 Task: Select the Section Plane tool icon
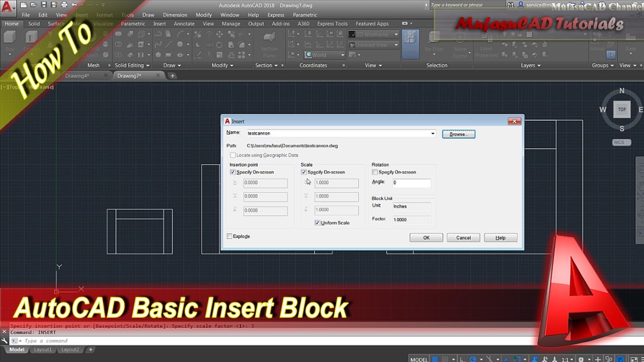coord(269,37)
